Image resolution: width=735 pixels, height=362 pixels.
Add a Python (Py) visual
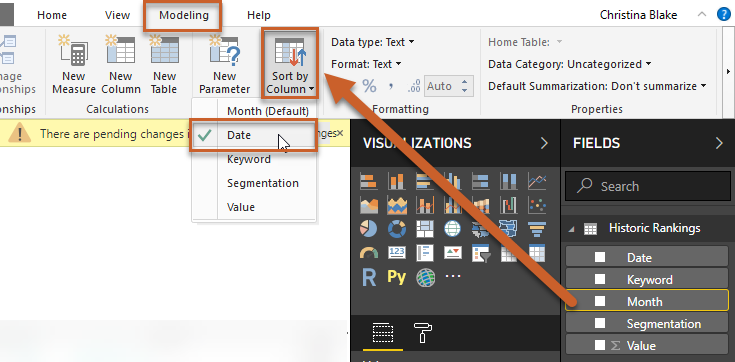tap(397, 277)
